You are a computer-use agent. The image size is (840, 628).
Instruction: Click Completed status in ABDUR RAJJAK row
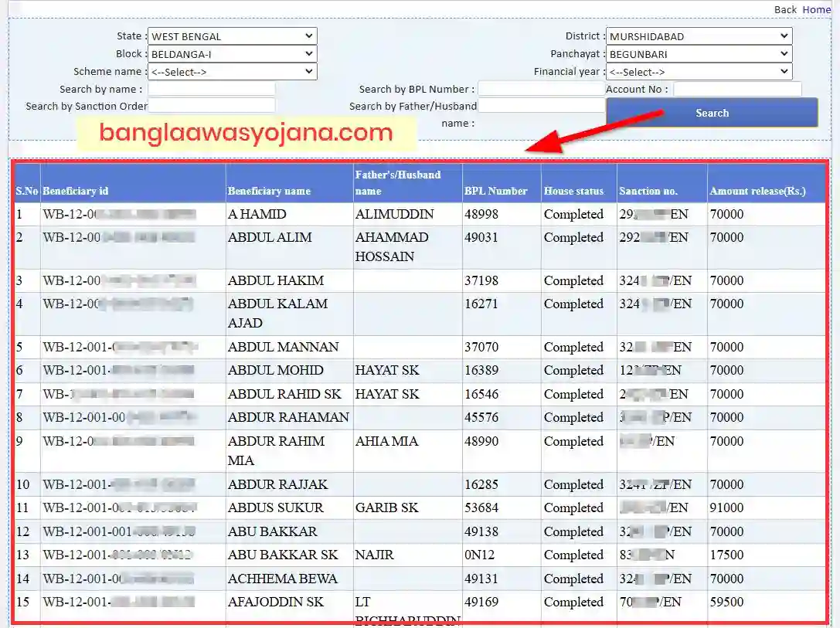click(x=573, y=484)
